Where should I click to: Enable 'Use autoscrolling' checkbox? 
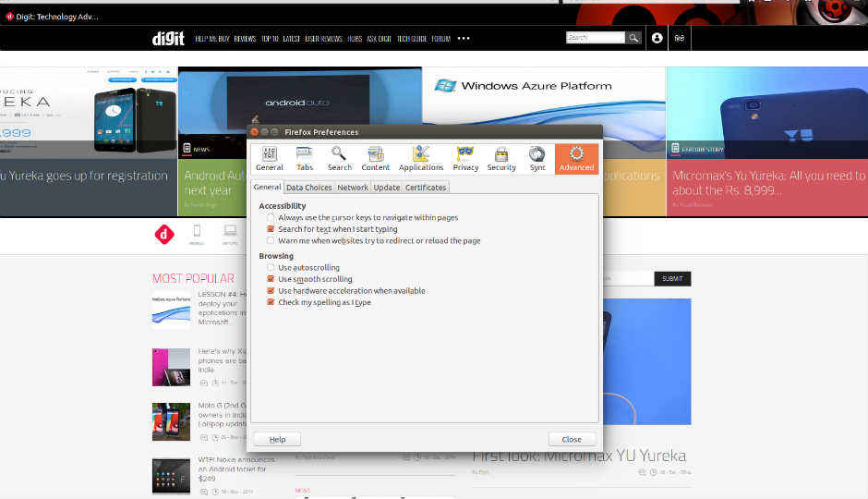coord(271,267)
